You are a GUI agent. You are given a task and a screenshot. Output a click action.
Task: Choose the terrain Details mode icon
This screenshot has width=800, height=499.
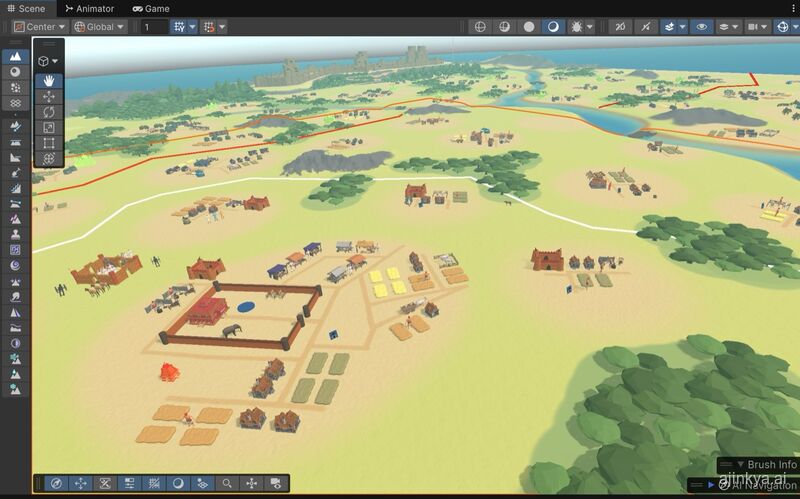click(15, 103)
